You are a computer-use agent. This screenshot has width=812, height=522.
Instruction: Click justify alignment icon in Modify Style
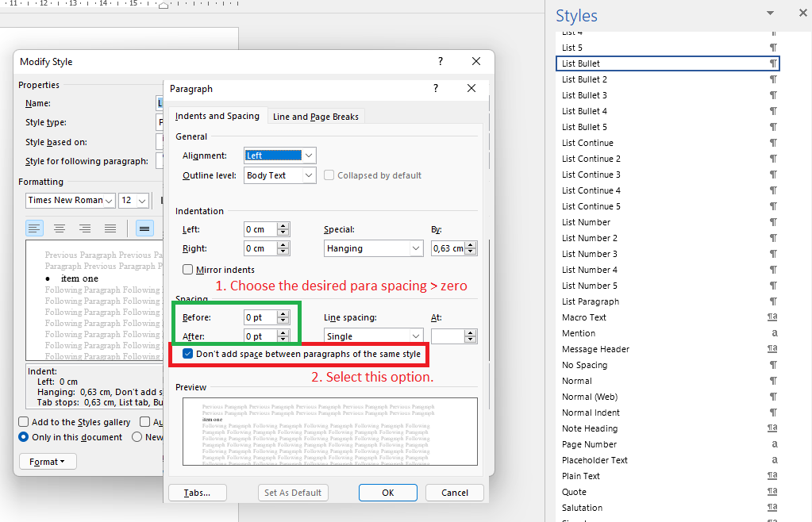(x=110, y=228)
